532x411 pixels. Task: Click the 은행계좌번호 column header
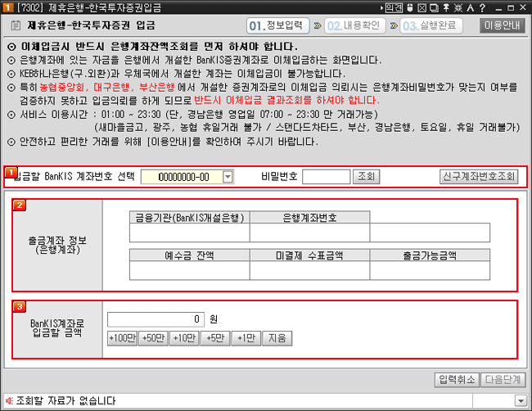tap(309, 217)
